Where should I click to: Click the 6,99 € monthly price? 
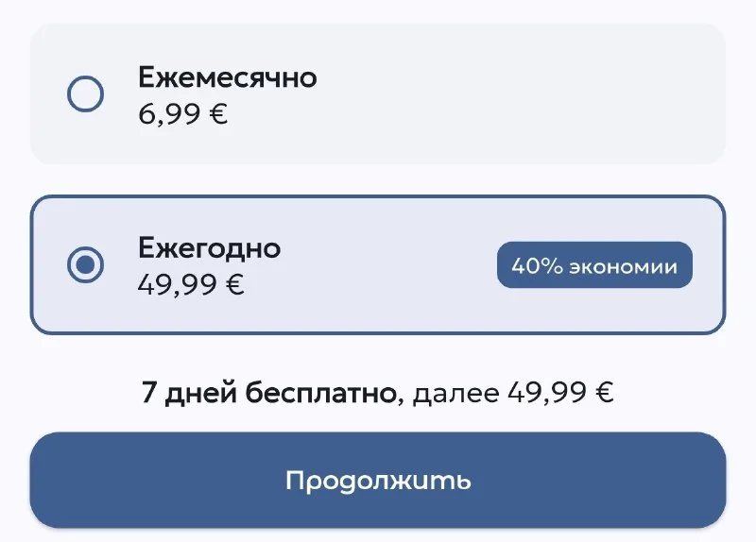[x=182, y=114]
